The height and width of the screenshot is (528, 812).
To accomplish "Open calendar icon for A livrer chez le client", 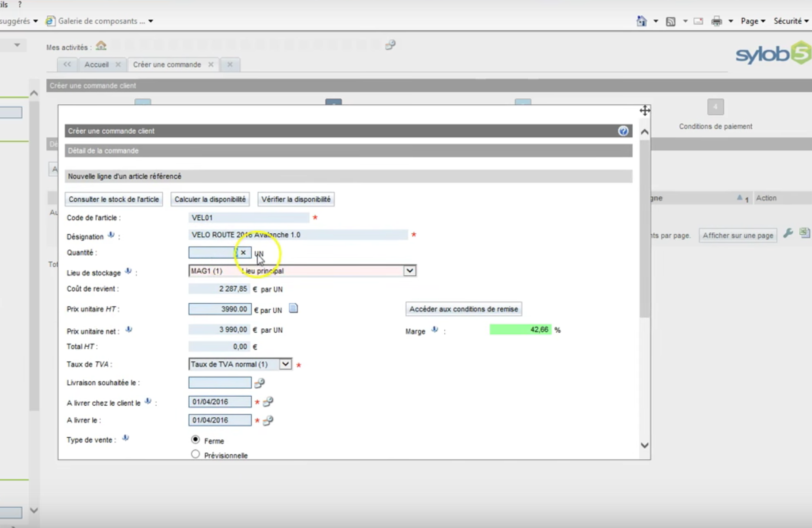I will [x=268, y=402].
